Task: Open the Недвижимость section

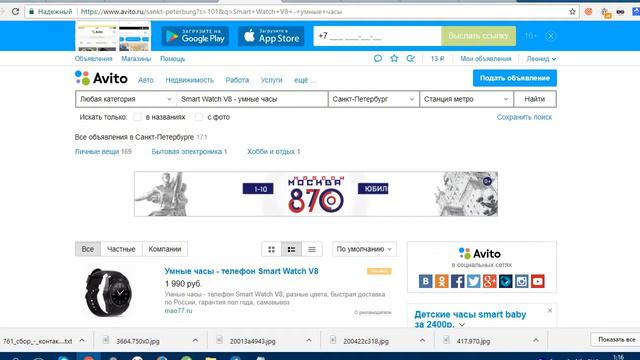Action: [189, 80]
